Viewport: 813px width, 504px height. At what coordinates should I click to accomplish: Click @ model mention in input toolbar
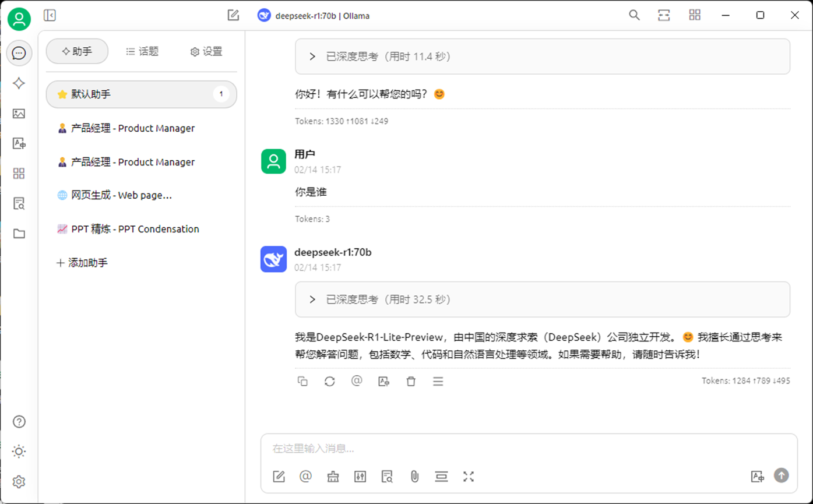point(305,477)
